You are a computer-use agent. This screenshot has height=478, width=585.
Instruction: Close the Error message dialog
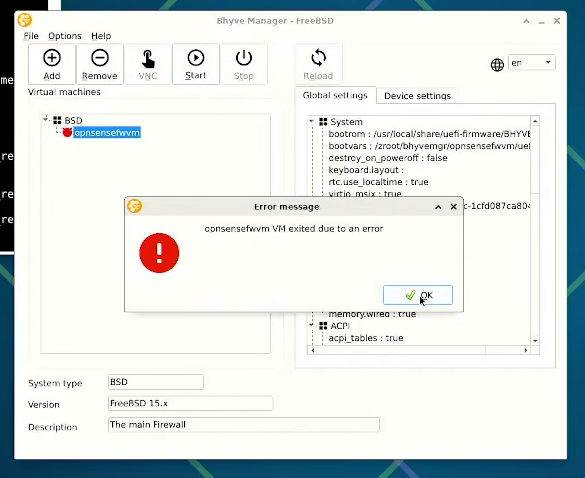454,207
